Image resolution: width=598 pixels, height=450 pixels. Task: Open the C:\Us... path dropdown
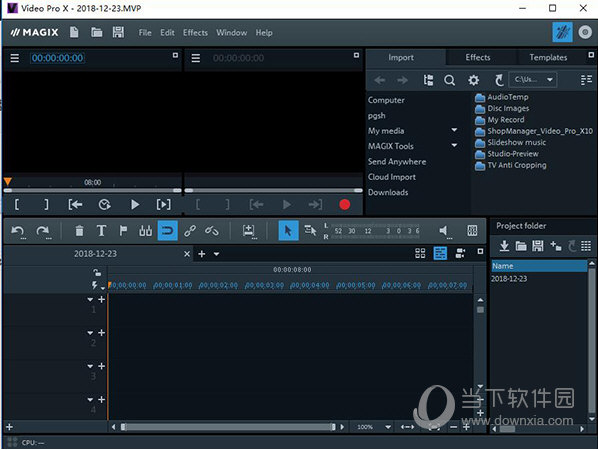533,80
